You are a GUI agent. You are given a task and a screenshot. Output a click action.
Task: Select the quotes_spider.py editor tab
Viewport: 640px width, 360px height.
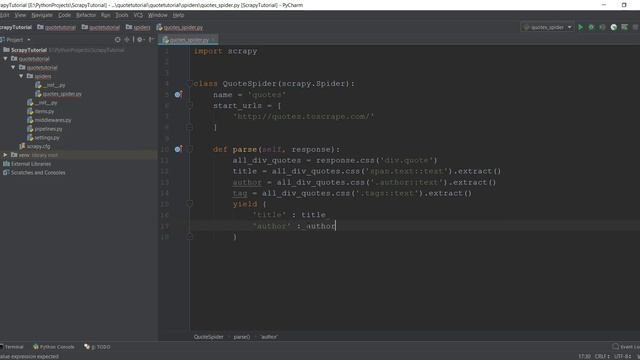click(x=187, y=40)
